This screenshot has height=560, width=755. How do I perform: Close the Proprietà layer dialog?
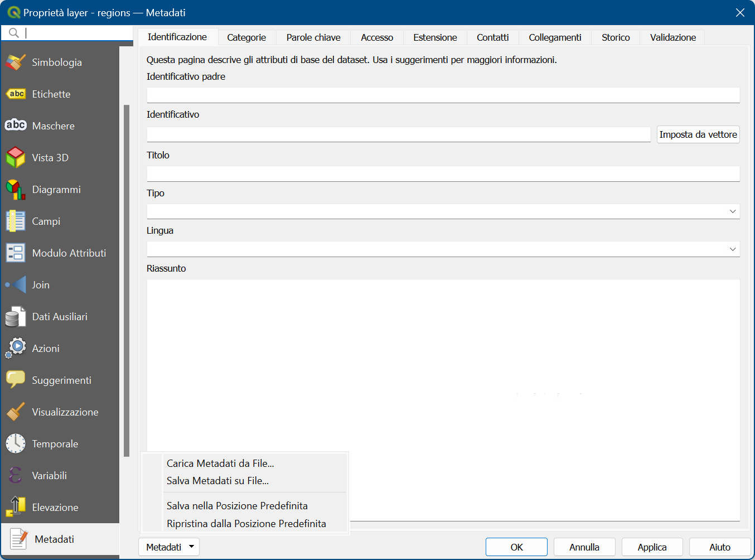[x=740, y=12]
